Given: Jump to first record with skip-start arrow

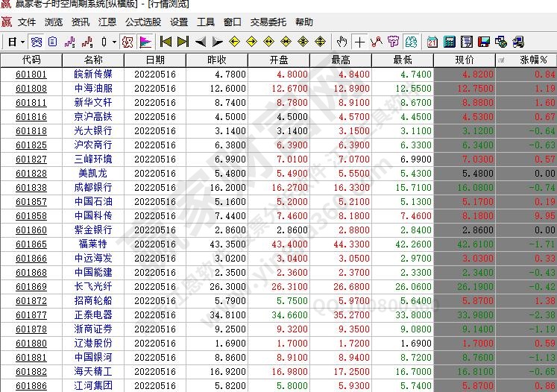Looking at the screenshot, I should tap(166, 42).
